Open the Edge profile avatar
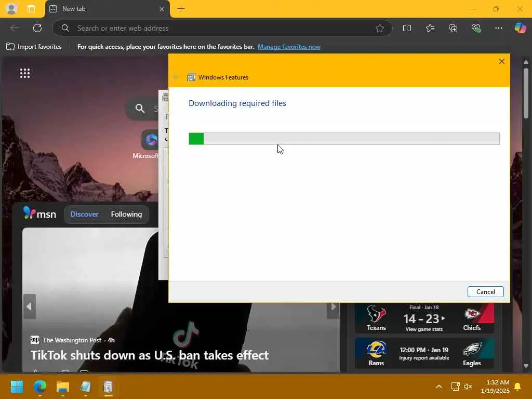The image size is (532, 399). coord(11,9)
